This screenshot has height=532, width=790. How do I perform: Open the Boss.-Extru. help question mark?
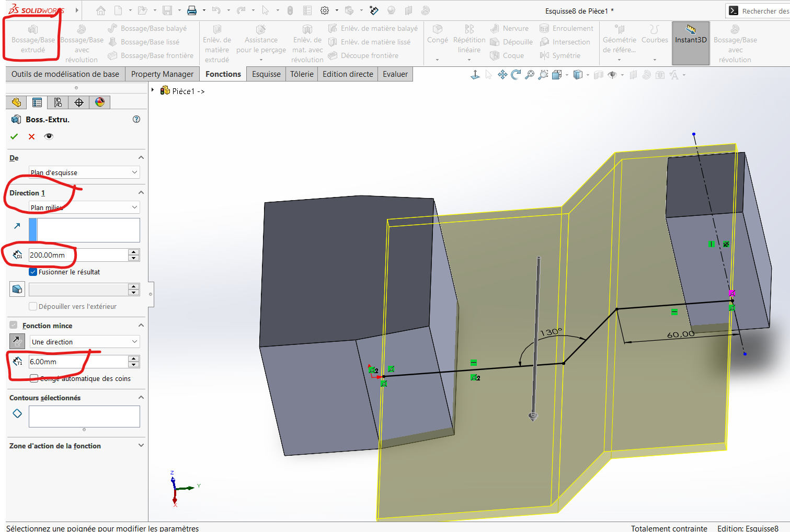pyautogui.click(x=136, y=119)
